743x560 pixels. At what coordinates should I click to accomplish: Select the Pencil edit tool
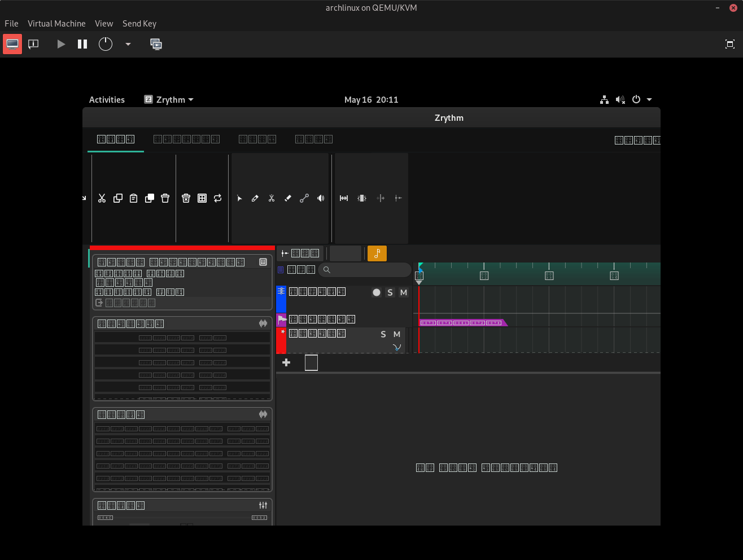tap(255, 198)
